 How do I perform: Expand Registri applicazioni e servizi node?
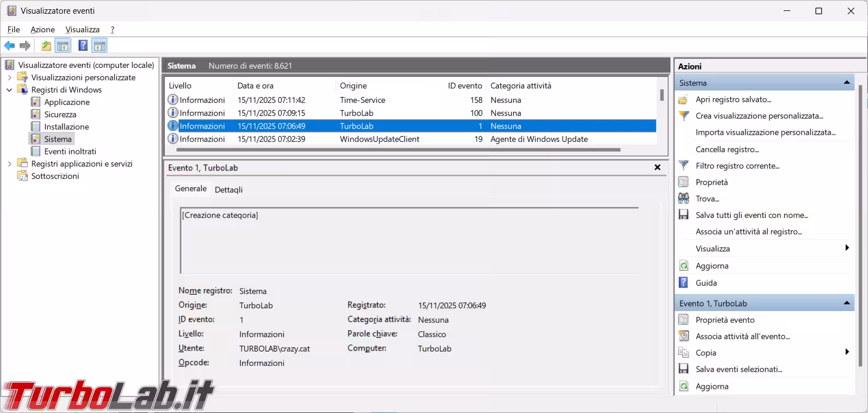click(9, 164)
